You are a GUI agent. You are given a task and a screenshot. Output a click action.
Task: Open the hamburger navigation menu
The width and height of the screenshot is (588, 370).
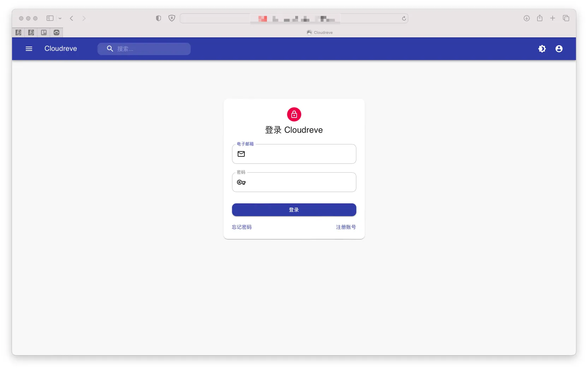[29, 49]
